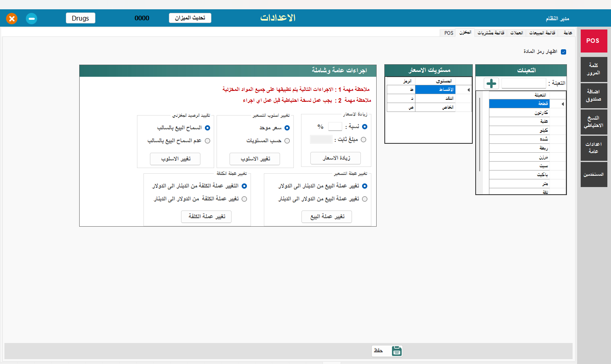
Task: Click the percentage value input field
Action: click(x=335, y=126)
